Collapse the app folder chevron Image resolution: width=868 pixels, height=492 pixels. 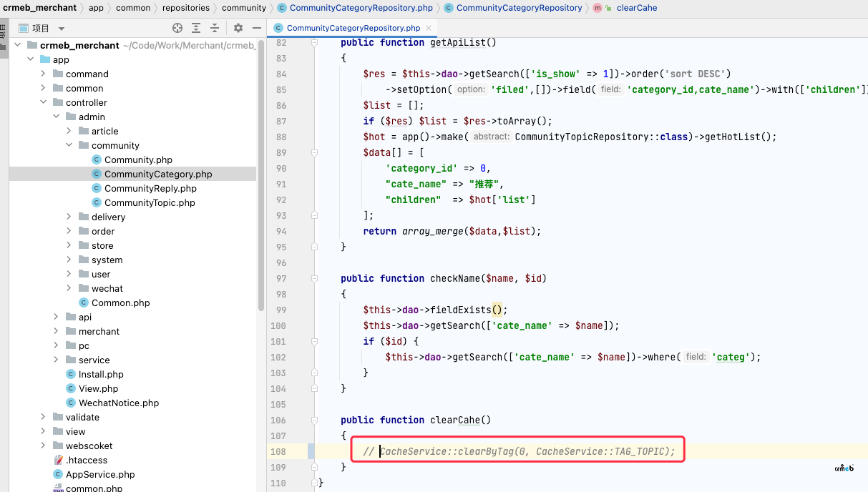[30, 59]
